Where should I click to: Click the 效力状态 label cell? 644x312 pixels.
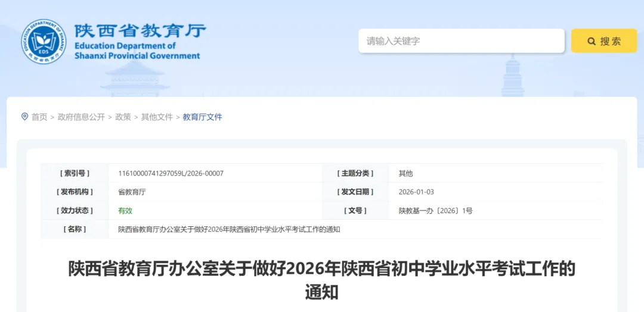pos(75,211)
